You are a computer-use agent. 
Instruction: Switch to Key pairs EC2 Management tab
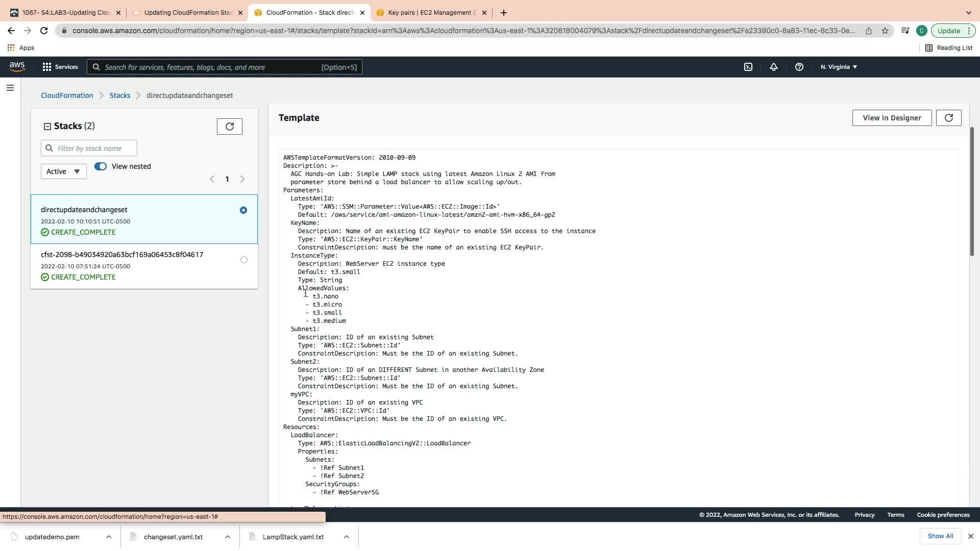coord(431,12)
